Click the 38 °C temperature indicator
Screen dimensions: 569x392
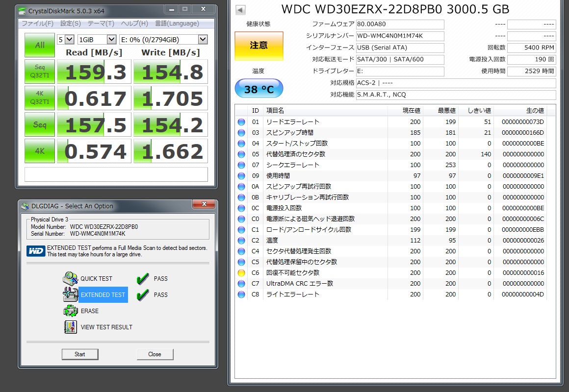click(259, 89)
